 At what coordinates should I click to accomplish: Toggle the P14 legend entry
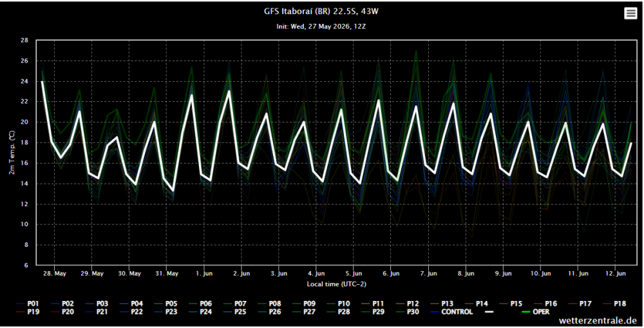(x=476, y=304)
